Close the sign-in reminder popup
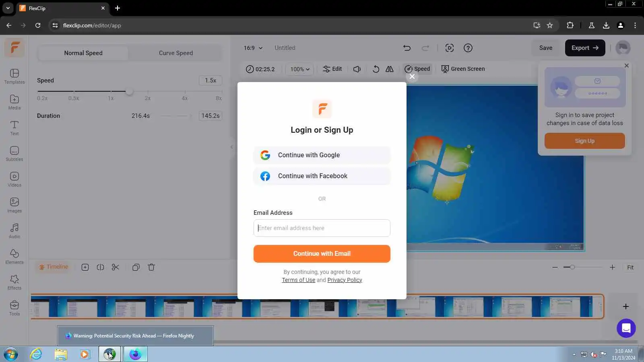644x362 pixels. tap(627, 66)
